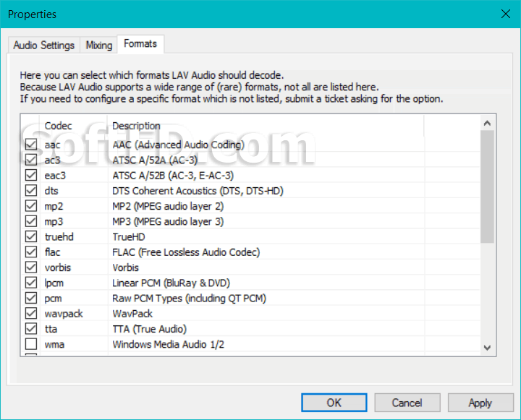The width and height of the screenshot is (521, 420).
Task: Click the 'mp3' codec name
Action: (54, 222)
